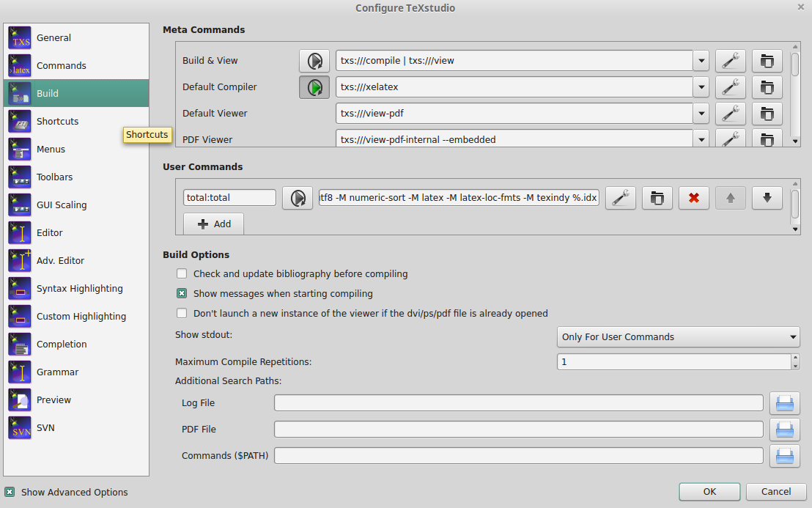
Task: Click the PDF File path field
Action: (x=518, y=430)
